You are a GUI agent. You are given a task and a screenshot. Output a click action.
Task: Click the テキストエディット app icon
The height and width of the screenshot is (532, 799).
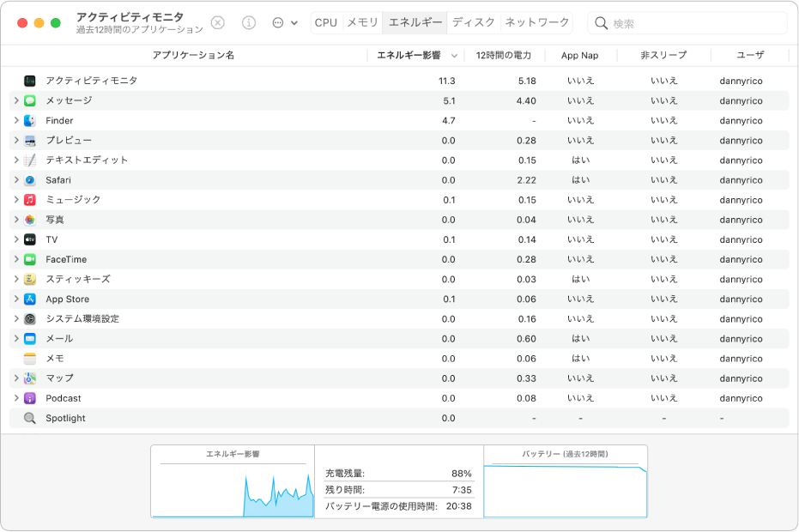(30, 160)
